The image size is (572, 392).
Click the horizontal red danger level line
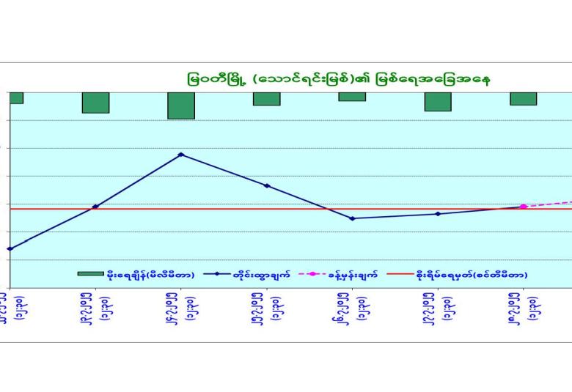tap(220, 209)
